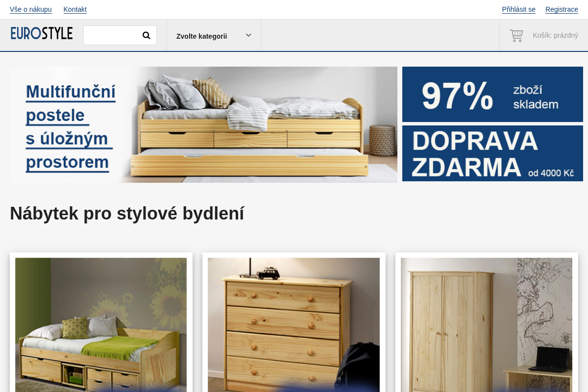
Task: Open the pine wardrobe product photo
Action: point(487,324)
